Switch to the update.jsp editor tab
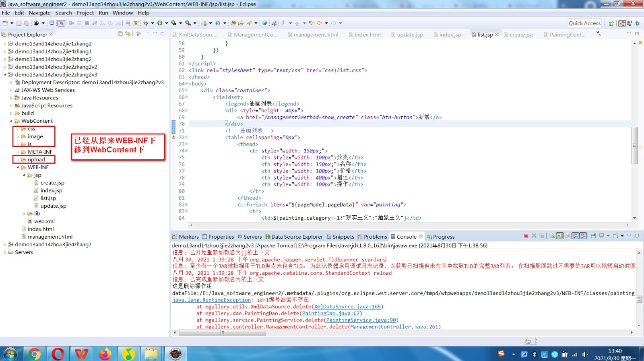 click(x=410, y=35)
